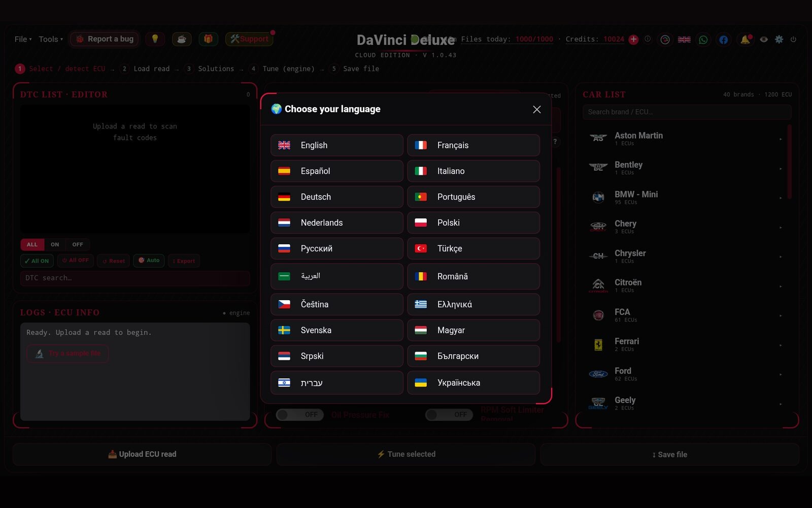The height and width of the screenshot is (508, 812).
Task: Switch language to Українська
Action: click(x=473, y=383)
